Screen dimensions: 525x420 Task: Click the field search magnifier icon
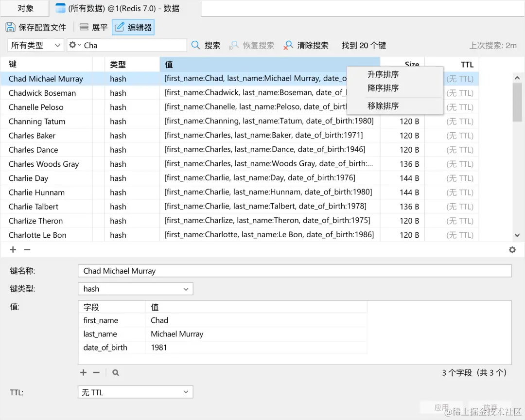116,372
